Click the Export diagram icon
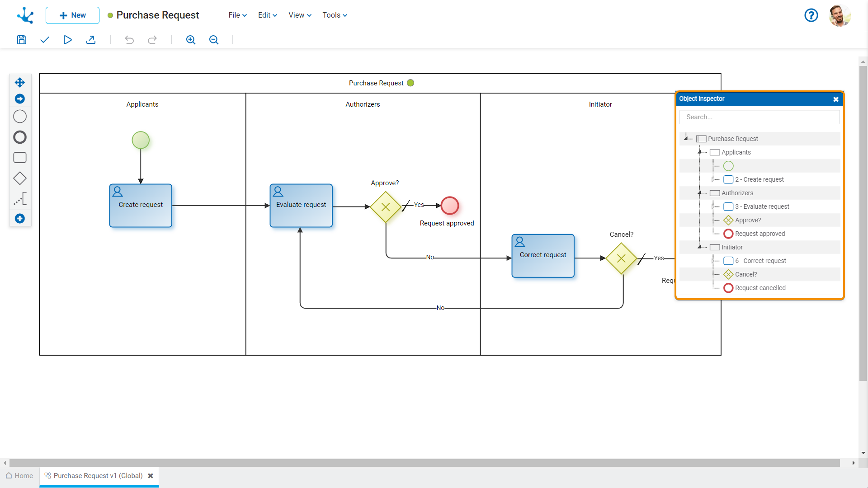The height and width of the screenshot is (488, 868). 90,39
